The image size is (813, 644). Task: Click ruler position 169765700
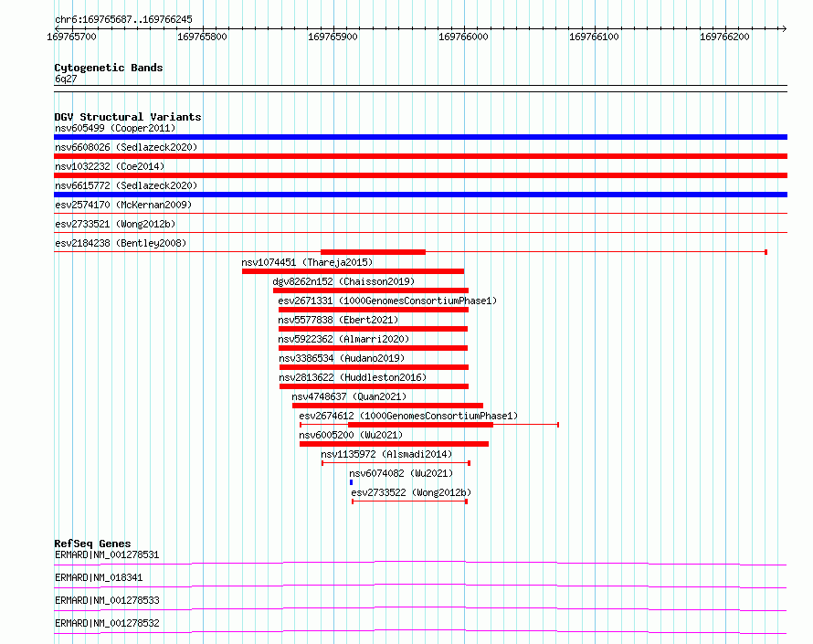[71, 37]
